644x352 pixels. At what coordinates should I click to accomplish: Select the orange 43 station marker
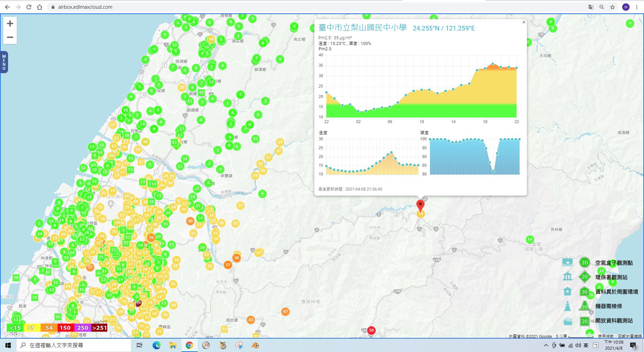251,320
